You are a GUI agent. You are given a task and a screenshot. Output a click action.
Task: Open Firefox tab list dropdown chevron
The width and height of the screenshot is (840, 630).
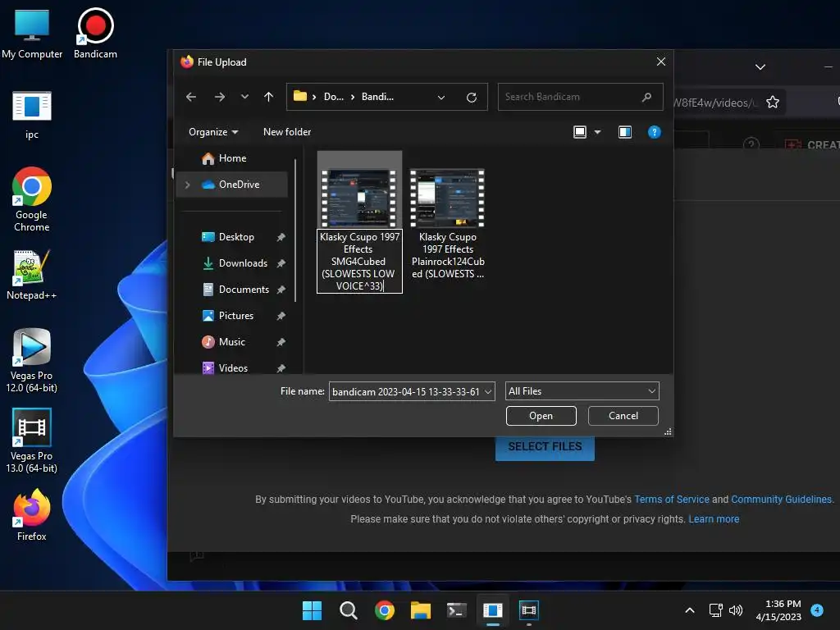760,67
